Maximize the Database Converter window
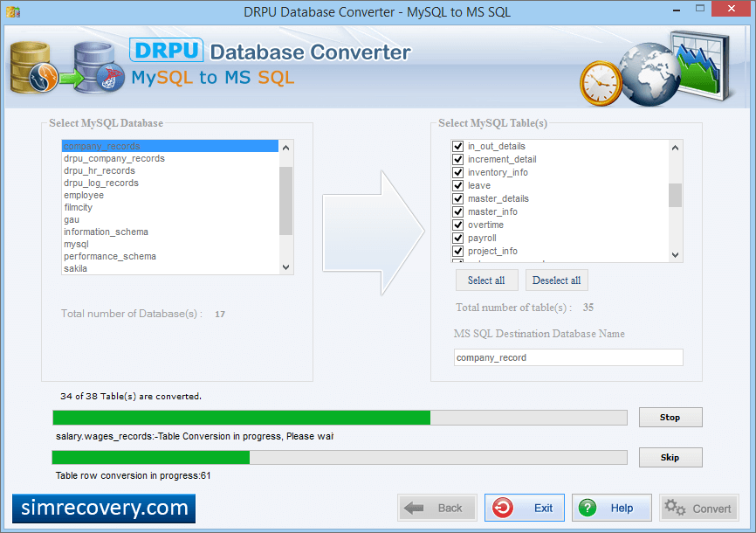The width and height of the screenshot is (756, 533). (700, 9)
